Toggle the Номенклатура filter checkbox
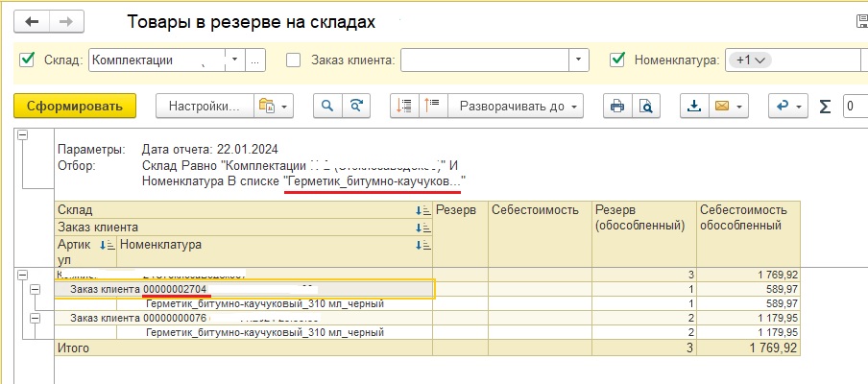 [616, 60]
